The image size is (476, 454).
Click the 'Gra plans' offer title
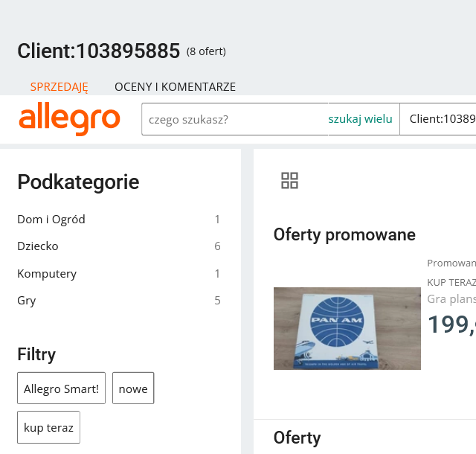[x=451, y=299]
